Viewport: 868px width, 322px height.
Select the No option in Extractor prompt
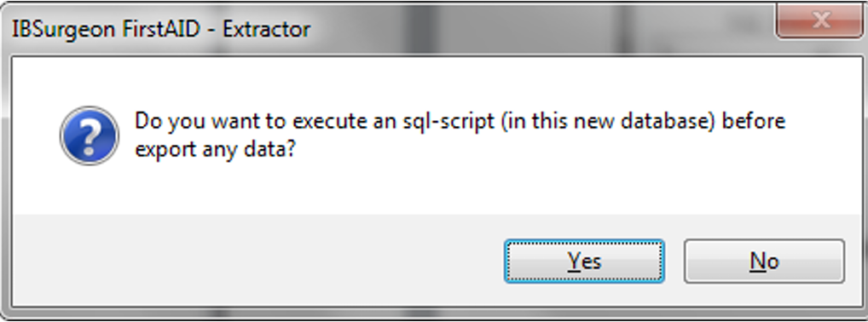(x=765, y=262)
